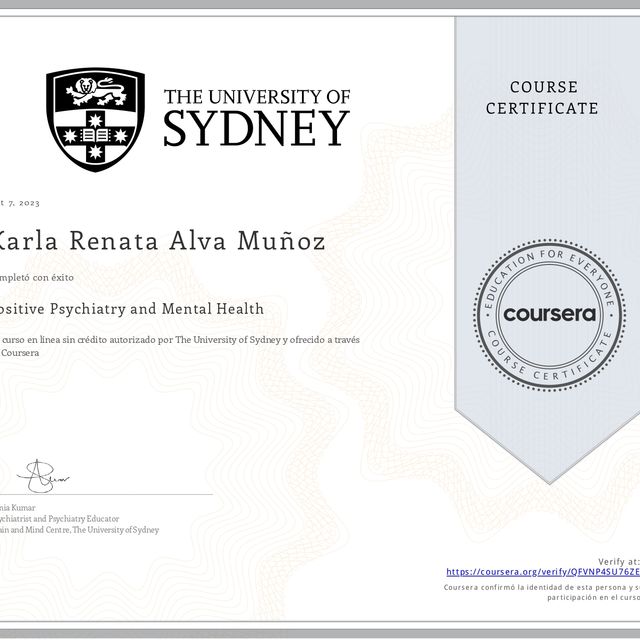Click 'Psychiatrist and Psychiatry Educator' line
This screenshot has width=640, height=640.
tap(60, 519)
